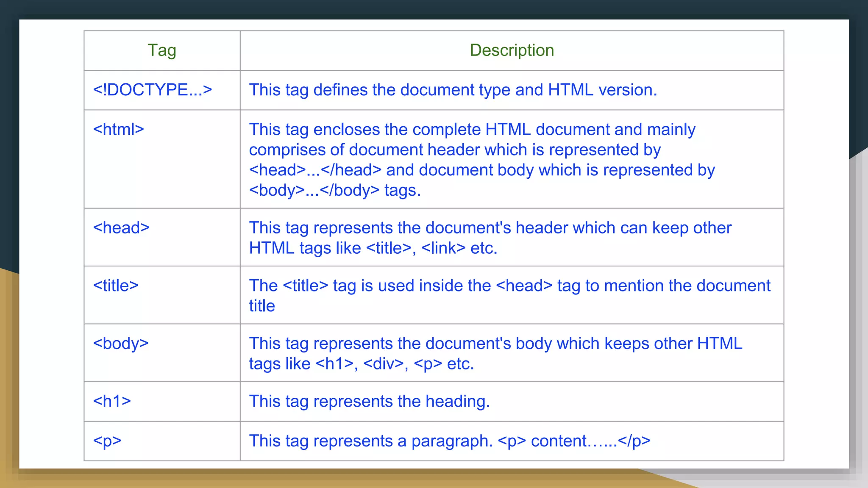868x488 pixels.
Task: Click the paragraph description with <p> content
Action: (x=449, y=441)
